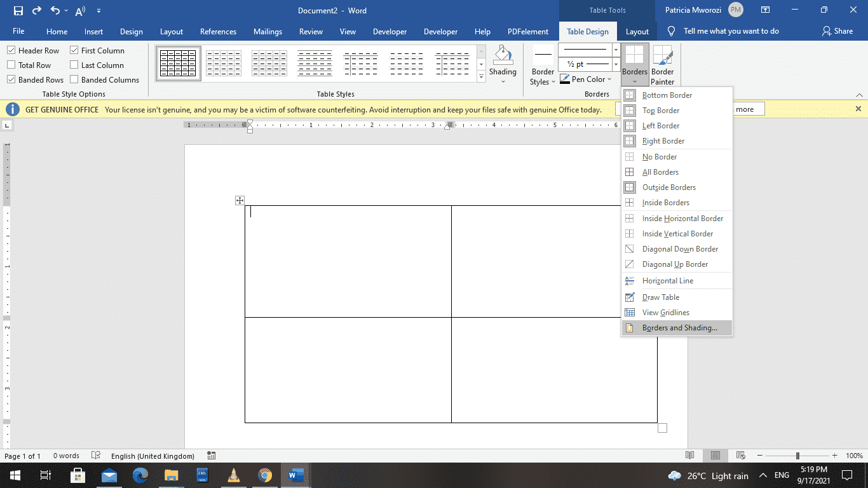Check the Last Column option
The image size is (868, 488).
tap(74, 64)
